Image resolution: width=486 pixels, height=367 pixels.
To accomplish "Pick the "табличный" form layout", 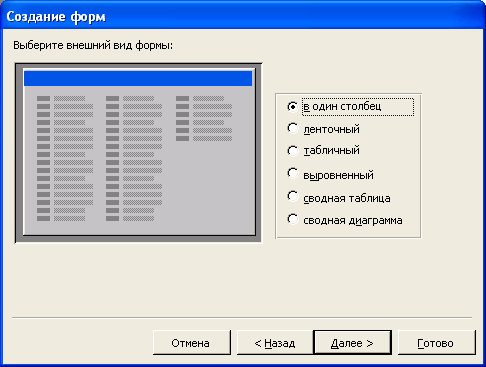I will click(323, 151).
